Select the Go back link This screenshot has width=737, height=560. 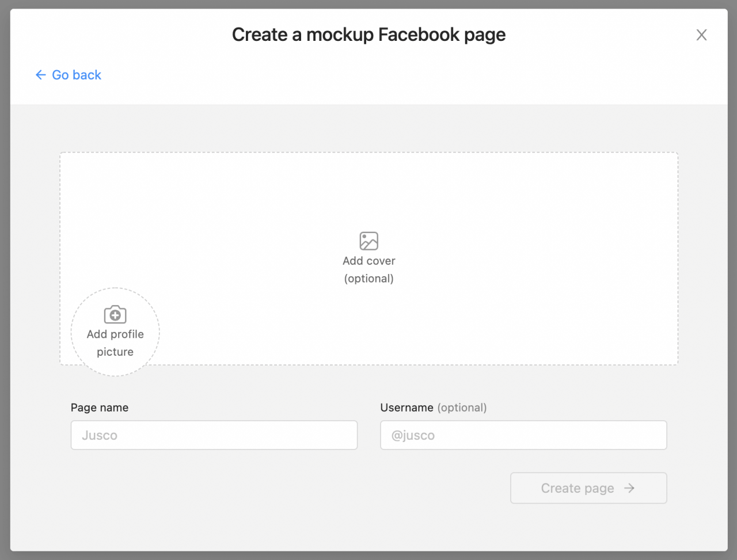coord(76,75)
